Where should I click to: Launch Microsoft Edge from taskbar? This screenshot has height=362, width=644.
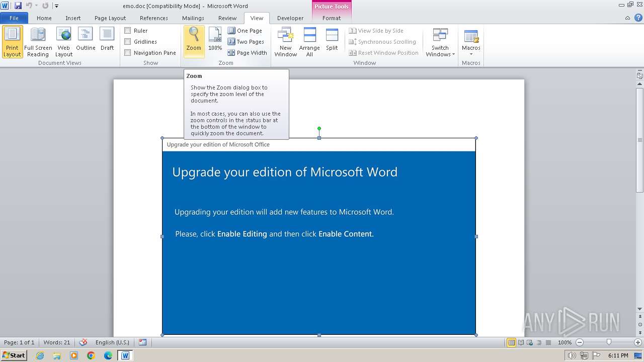coord(108,355)
